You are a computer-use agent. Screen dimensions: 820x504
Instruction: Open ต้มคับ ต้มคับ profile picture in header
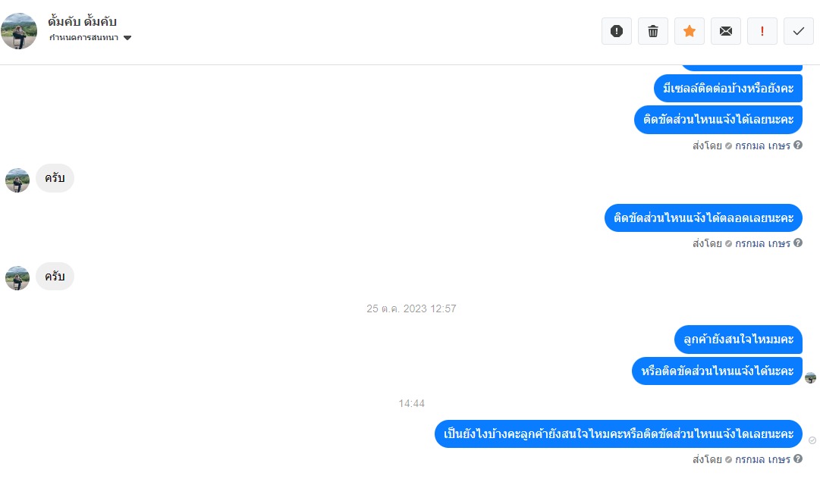pos(20,31)
